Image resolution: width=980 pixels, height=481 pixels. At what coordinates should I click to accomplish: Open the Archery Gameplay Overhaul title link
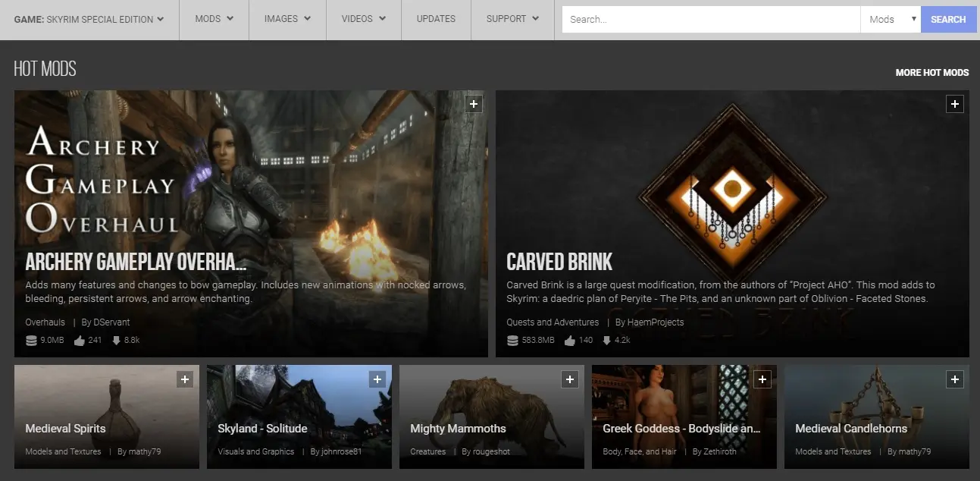point(136,262)
